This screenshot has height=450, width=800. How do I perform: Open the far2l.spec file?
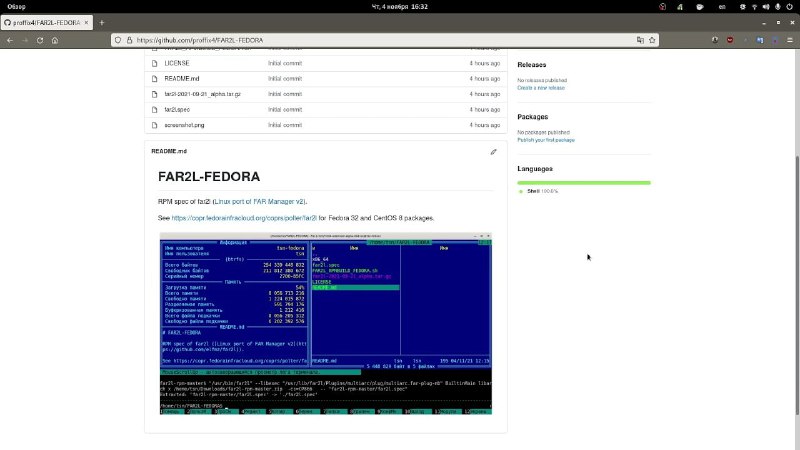click(177, 109)
